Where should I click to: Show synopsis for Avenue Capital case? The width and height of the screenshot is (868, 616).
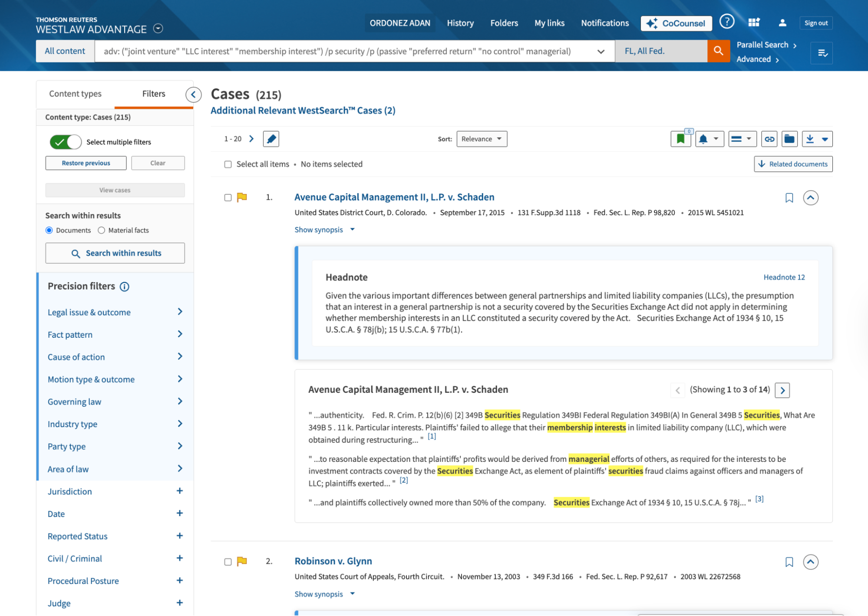[x=324, y=230]
